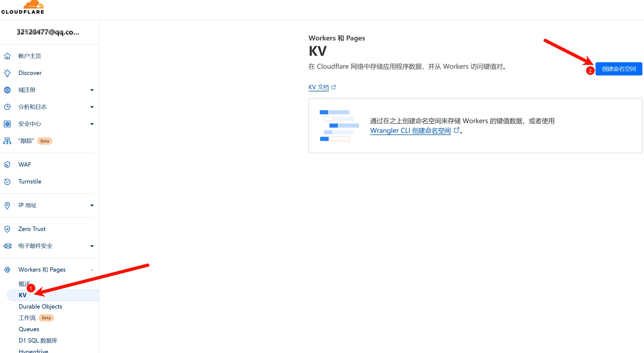
Task: Open the D1 SQL 数据库 submenu item
Action: click(x=38, y=341)
